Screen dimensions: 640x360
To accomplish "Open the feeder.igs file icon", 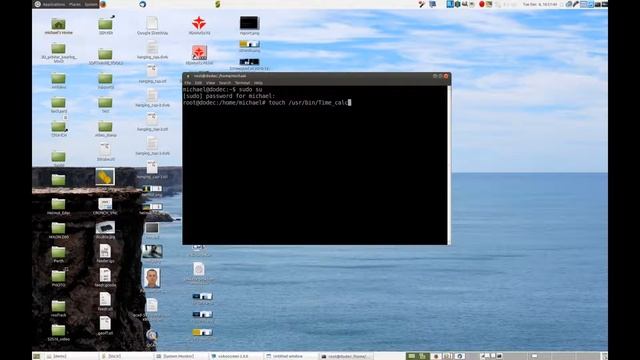I will (105, 253).
